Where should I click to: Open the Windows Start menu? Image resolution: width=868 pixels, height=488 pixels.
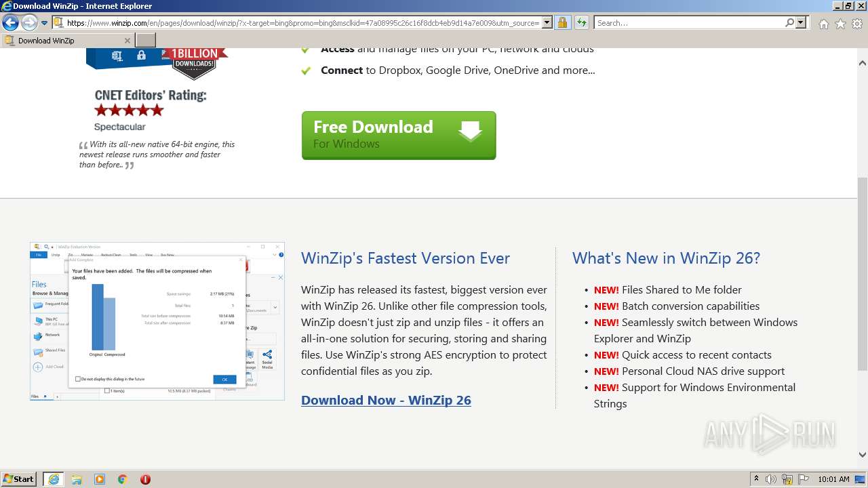[x=19, y=479]
